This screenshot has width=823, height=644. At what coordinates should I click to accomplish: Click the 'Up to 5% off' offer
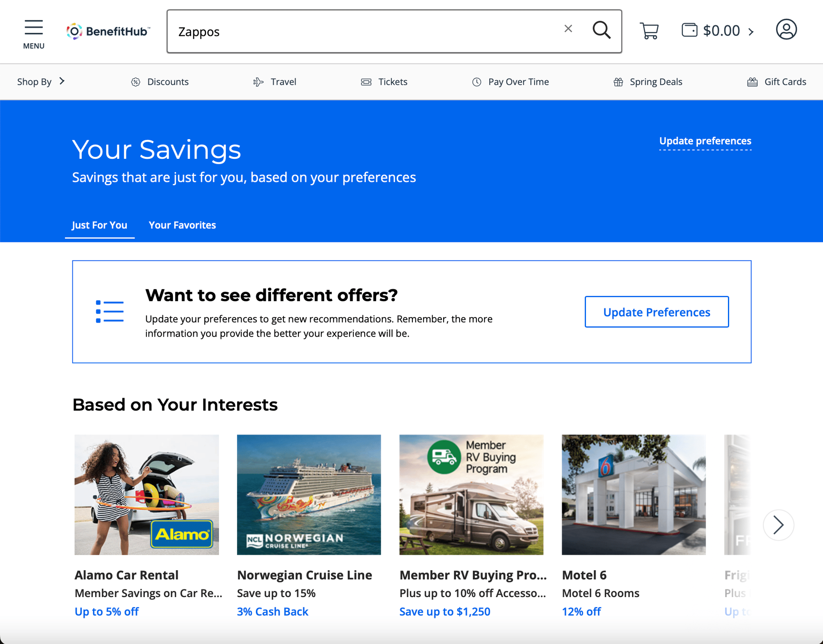click(x=107, y=611)
